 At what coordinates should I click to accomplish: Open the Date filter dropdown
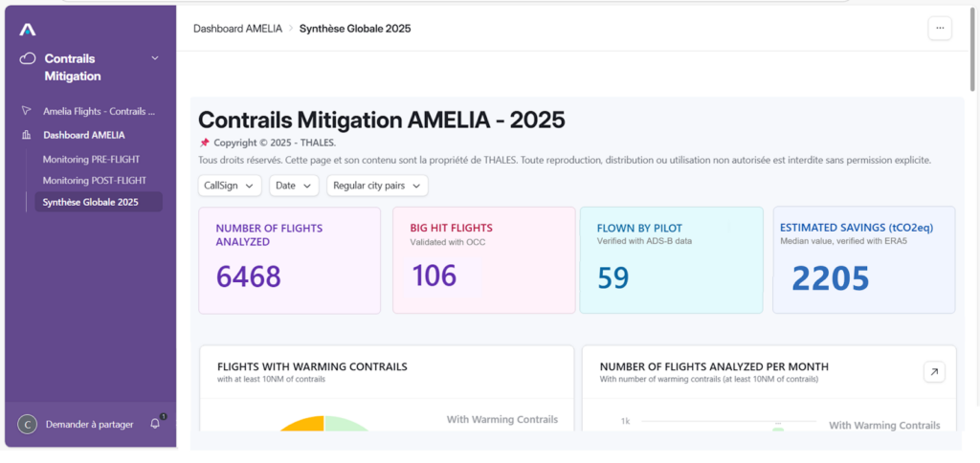click(x=294, y=186)
